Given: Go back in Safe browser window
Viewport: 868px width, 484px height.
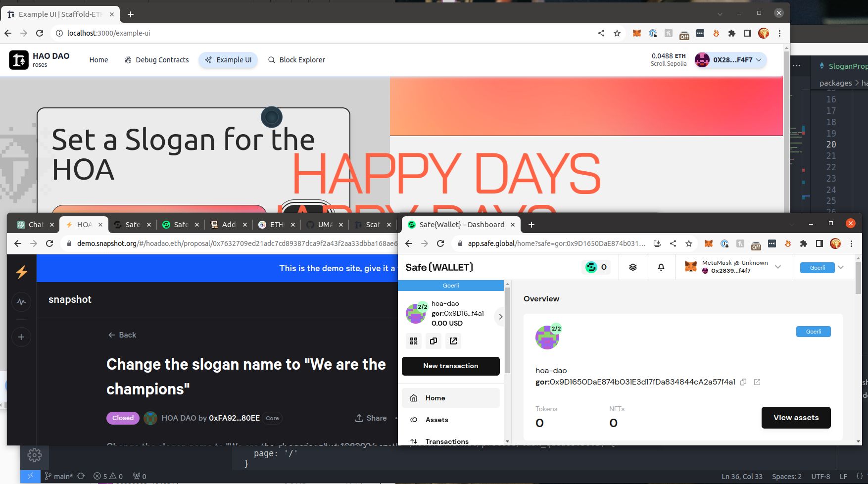Looking at the screenshot, I should pos(409,243).
